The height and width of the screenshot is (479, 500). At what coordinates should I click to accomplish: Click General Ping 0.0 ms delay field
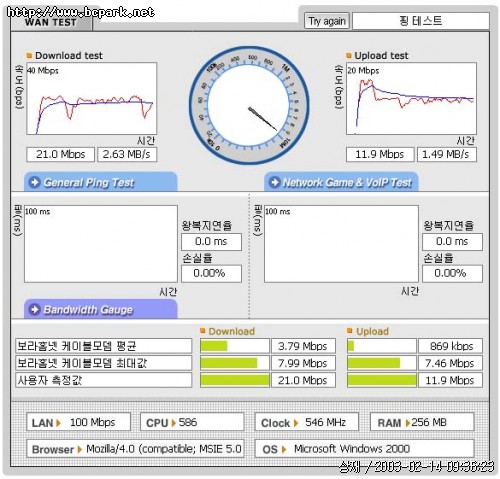pos(211,242)
